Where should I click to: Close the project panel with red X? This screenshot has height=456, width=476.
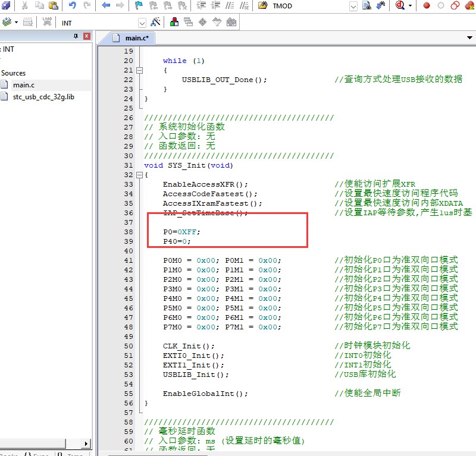point(86,36)
